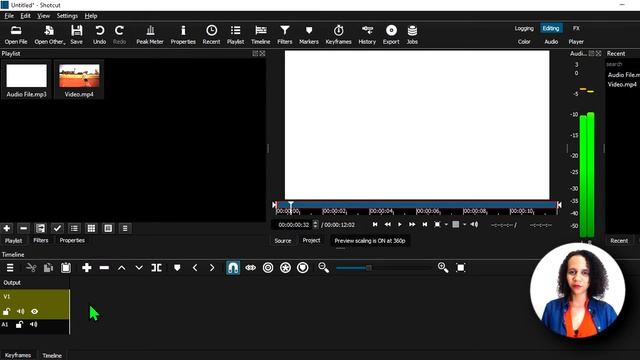Undo the last action
Screen dimensions: 640x360
point(99,35)
